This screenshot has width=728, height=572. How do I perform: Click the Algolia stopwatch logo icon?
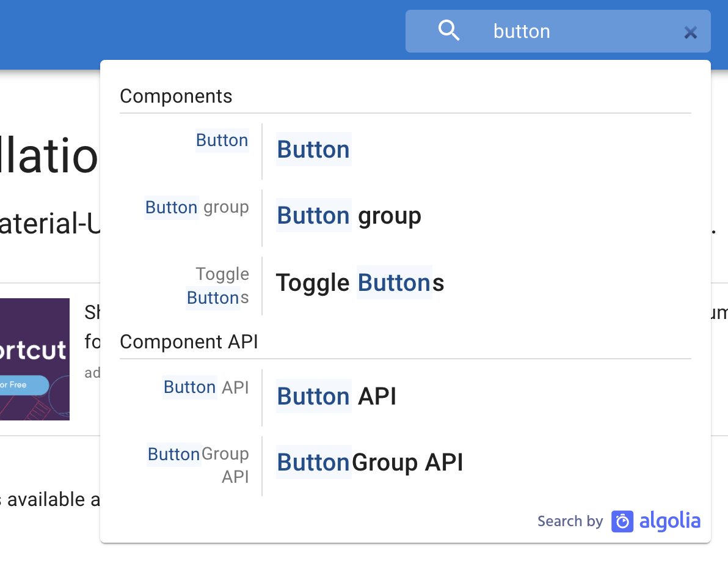pyautogui.click(x=622, y=521)
